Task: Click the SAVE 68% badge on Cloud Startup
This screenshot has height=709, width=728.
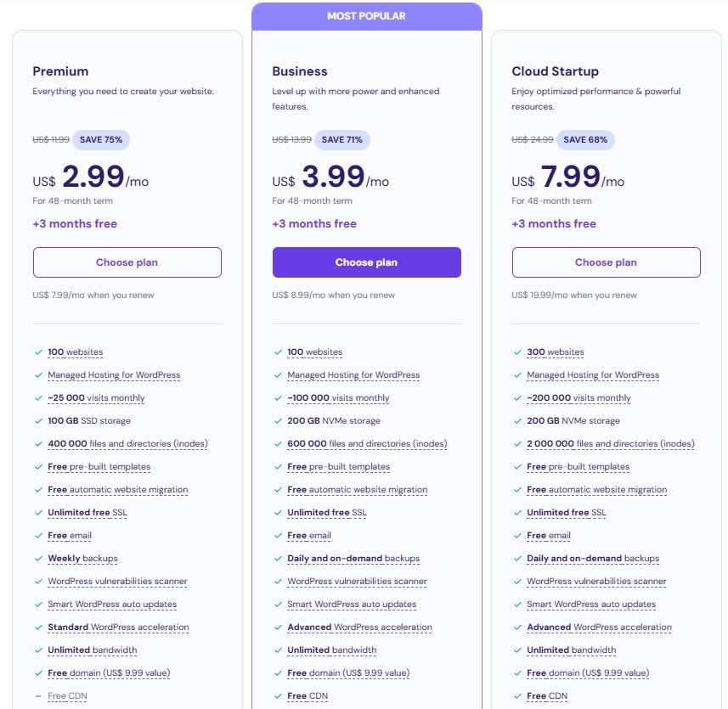Action: [x=585, y=140]
